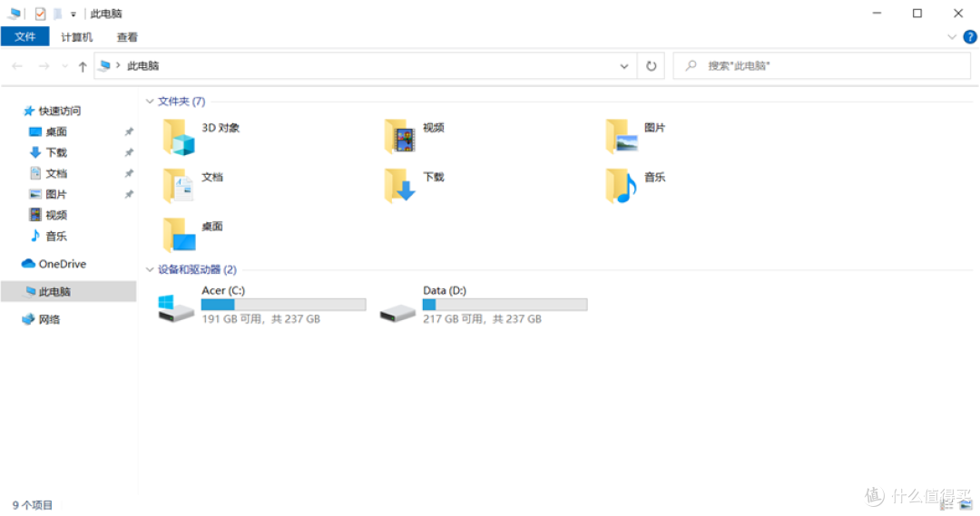The image size is (980, 516).
Task: Open the customize quick access toolbar dropdown
Action: tap(73, 14)
